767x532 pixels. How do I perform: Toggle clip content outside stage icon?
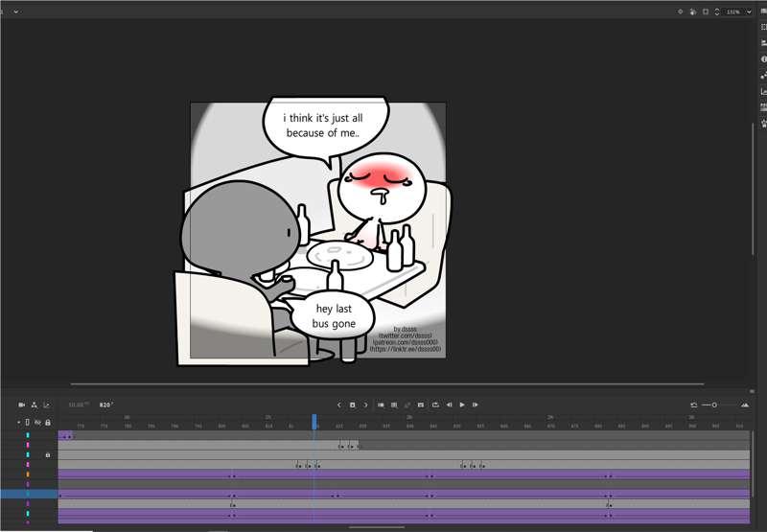[706, 12]
